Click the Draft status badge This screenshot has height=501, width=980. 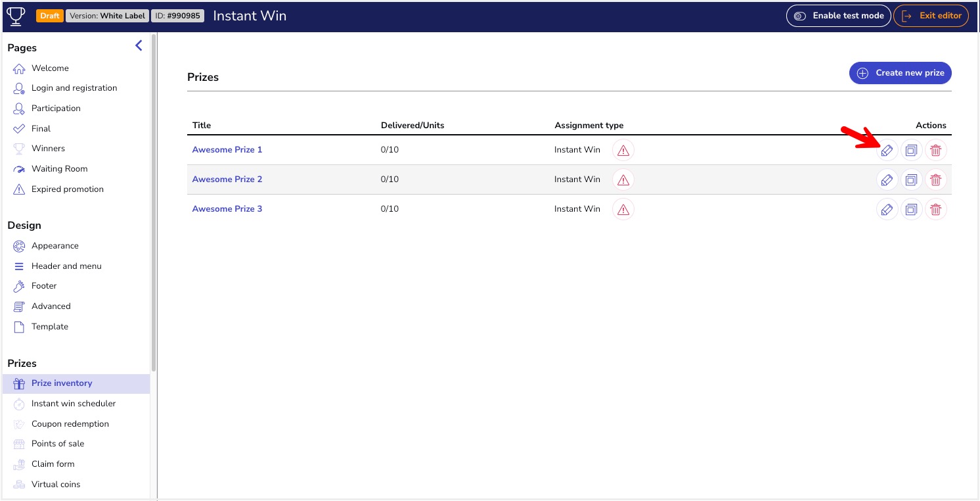(x=49, y=16)
